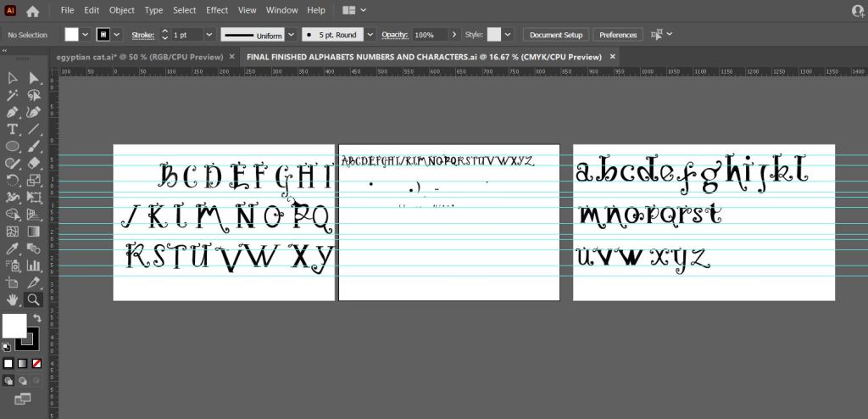Pick the Direct Selection tool
The height and width of the screenshot is (419, 868).
34,78
